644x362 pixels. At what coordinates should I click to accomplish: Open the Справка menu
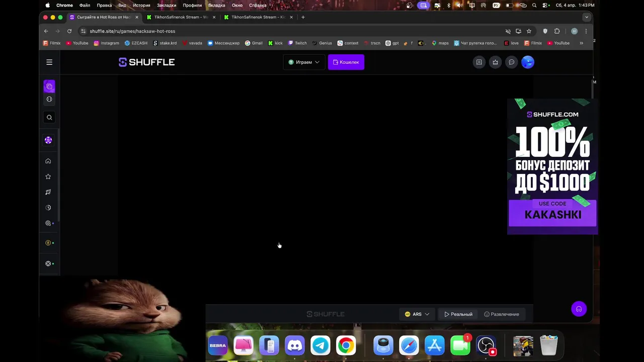[258, 5]
